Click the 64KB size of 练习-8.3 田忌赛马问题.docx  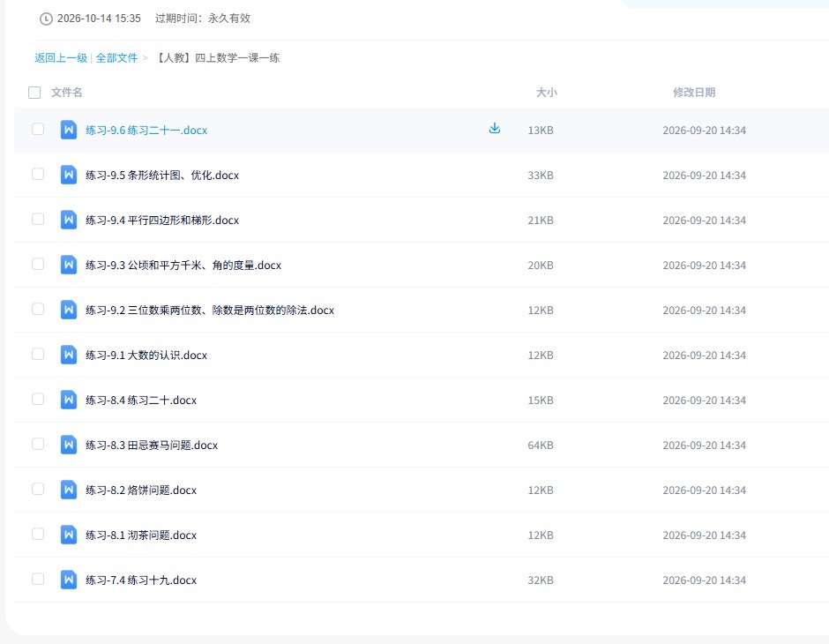point(541,446)
